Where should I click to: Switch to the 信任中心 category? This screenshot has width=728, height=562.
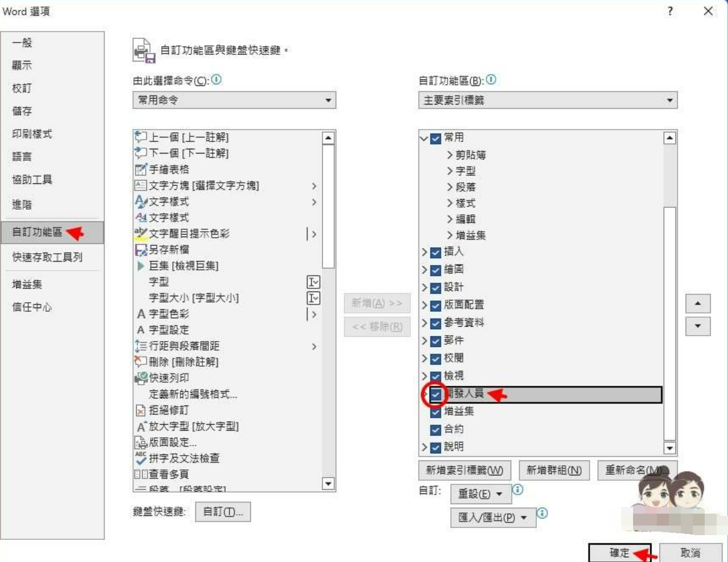click(x=32, y=307)
